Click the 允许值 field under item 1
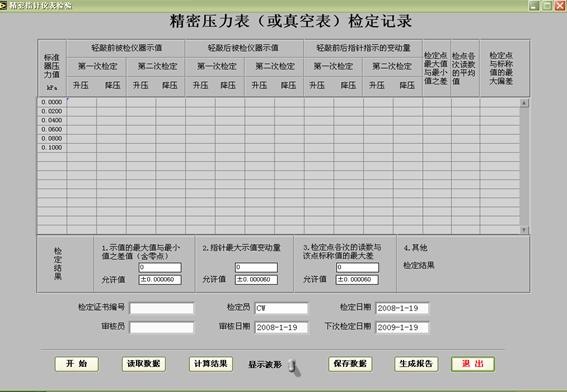This screenshot has width=567, height=392. 160,280
